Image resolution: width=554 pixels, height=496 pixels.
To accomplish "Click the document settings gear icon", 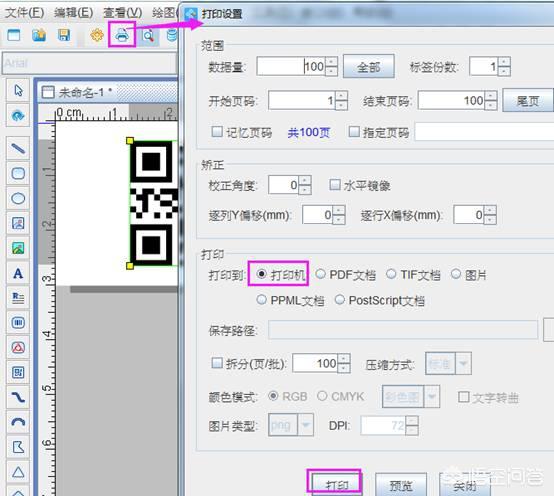I will [97, 35].
